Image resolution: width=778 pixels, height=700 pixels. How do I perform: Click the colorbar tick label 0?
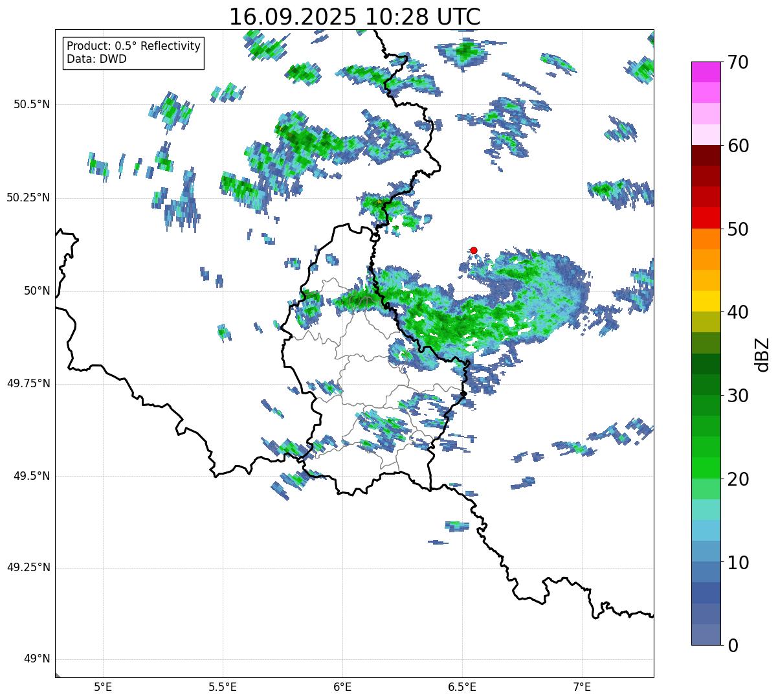point(731,646)
